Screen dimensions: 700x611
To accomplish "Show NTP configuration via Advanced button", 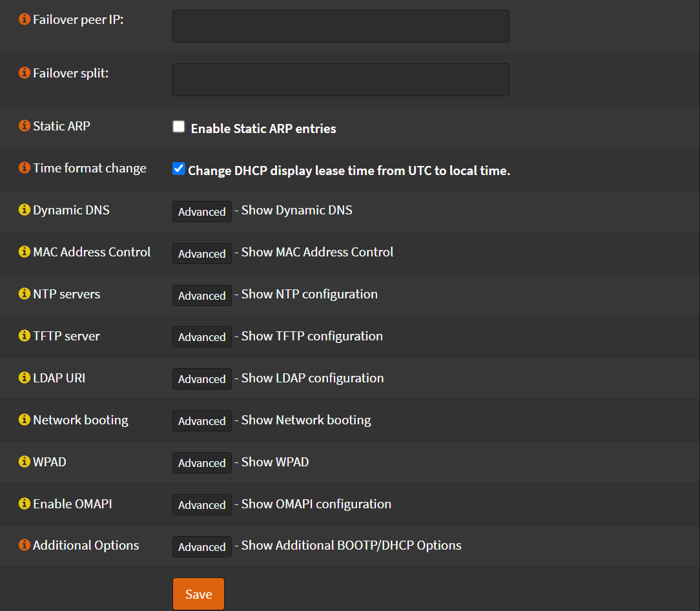I will (x=201, y=295).
